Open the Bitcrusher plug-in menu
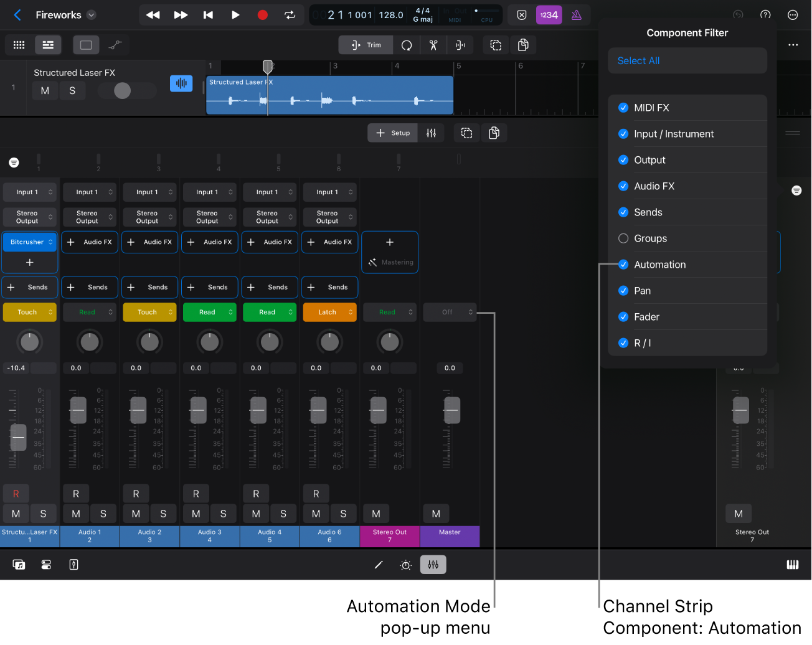812x645 pixels. click(x=30, y=242)
